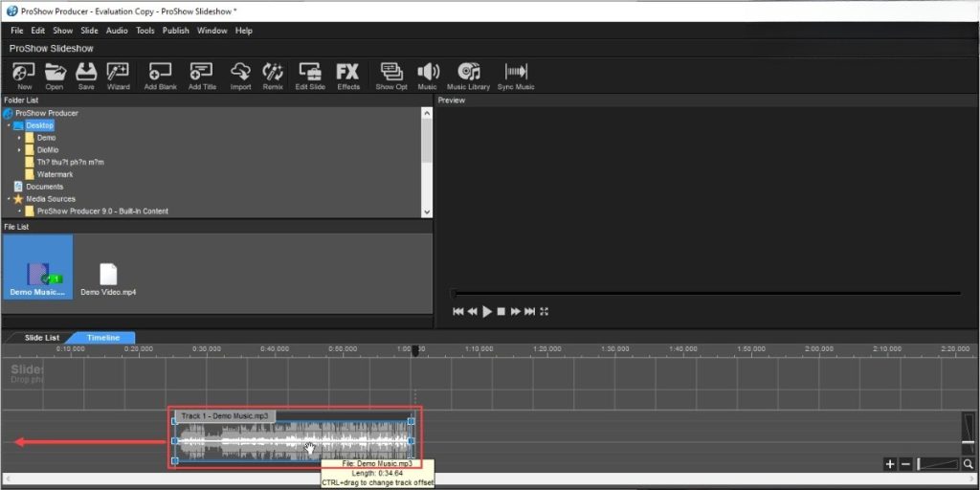Click the Music speaker icon
Screen dimensions: 980x490
428,77
